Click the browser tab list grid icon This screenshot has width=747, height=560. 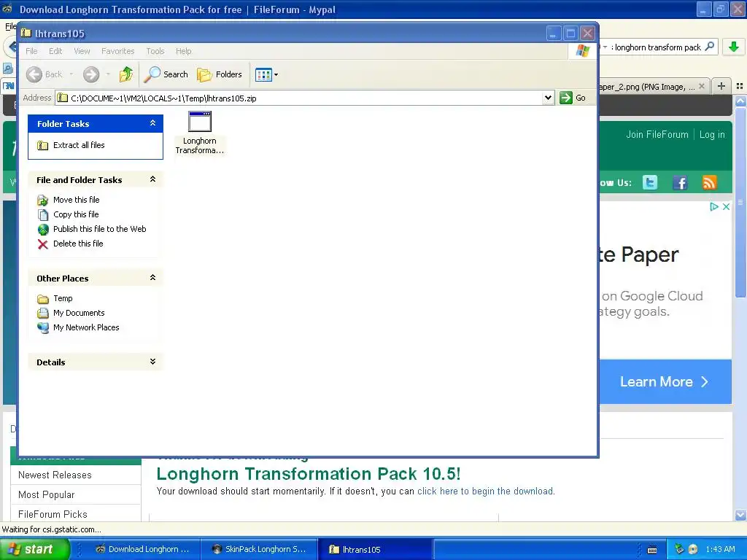click(x=740, y=86)
